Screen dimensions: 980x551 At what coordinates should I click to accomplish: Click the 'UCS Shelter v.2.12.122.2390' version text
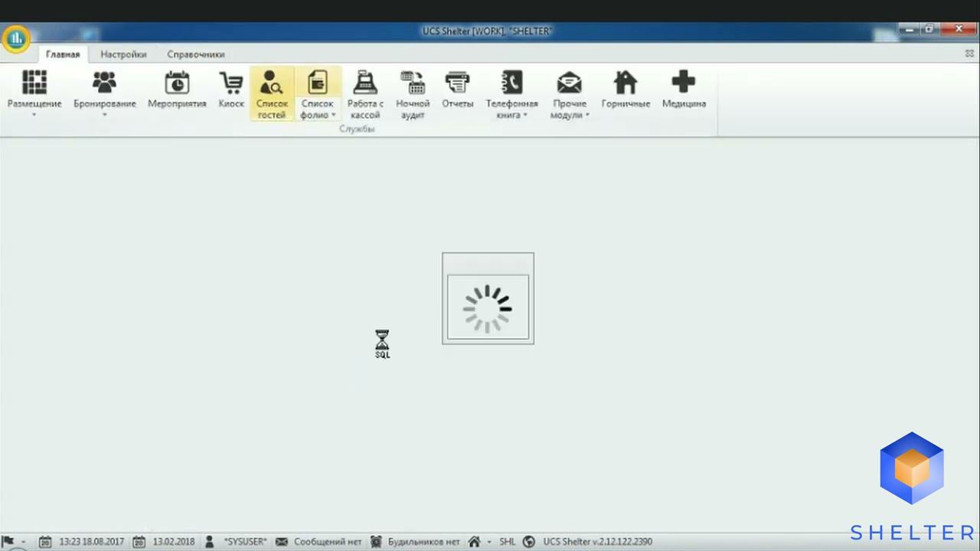click(x=598, y=542)
